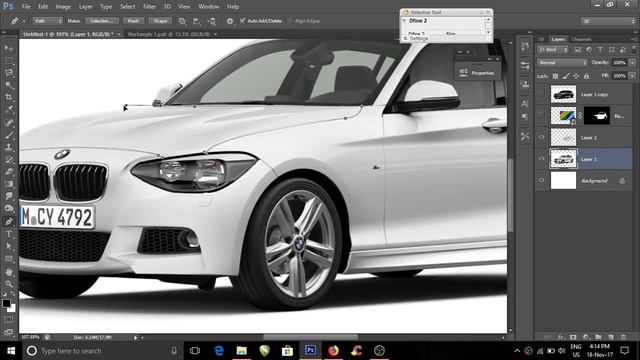Image resolution: width=640 pixels, height=360 pixels.
Task: Select the Rectangular Marquee tool
Action: (x=9, y=60)
